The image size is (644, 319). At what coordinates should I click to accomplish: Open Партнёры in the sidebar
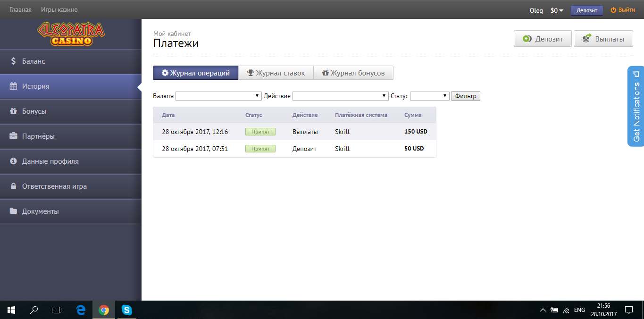(71, 136)
